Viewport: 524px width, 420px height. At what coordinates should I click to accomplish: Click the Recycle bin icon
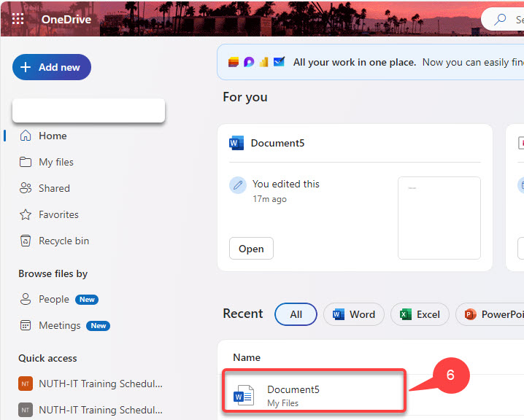click(26, 241)
